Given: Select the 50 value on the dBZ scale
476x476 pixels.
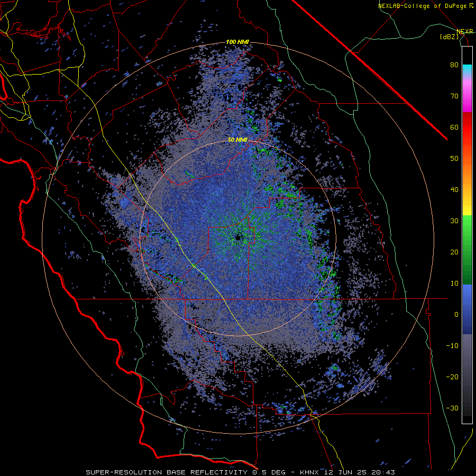Looking at the screenshot, I should point(454,159).
